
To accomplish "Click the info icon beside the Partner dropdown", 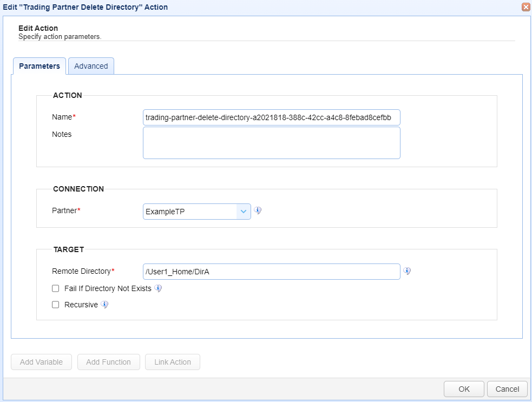I will [258, 210].
